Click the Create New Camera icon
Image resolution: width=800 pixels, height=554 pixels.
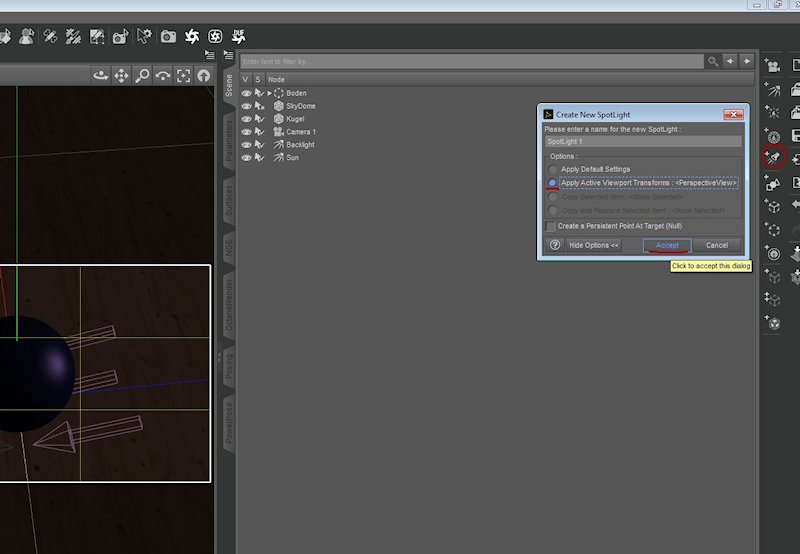click(772, 65)
